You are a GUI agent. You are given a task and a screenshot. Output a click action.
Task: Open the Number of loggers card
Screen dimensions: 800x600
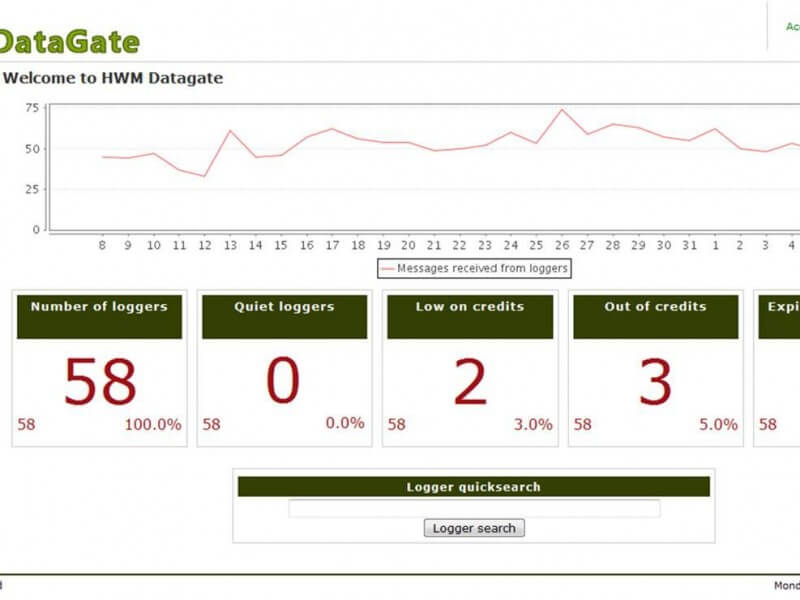click(99, 368)
